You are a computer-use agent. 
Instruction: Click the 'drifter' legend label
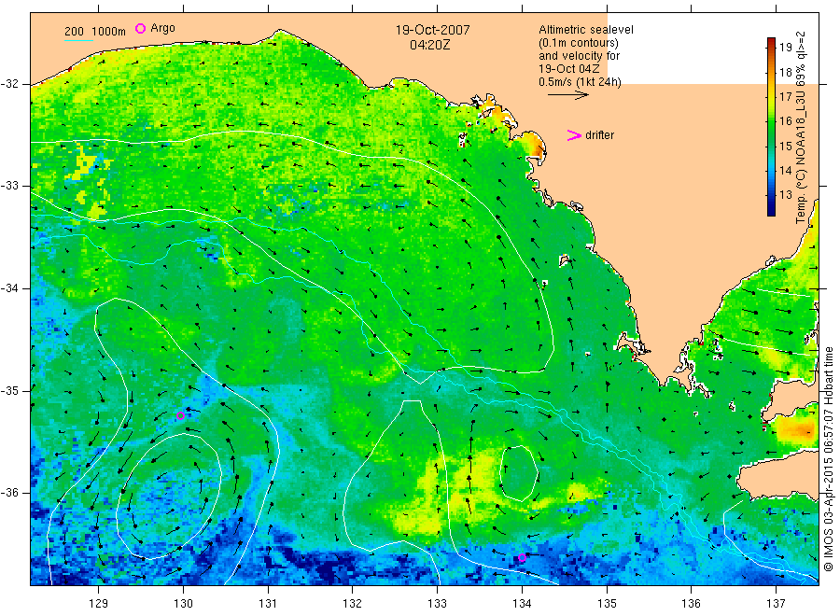coord(599,135)
